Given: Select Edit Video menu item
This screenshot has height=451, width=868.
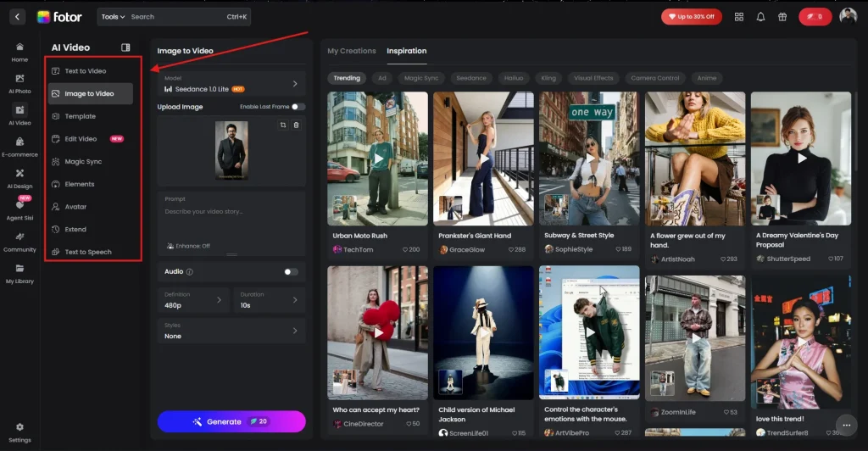Looking at the screenshot, I should click(x=90, y=139).
